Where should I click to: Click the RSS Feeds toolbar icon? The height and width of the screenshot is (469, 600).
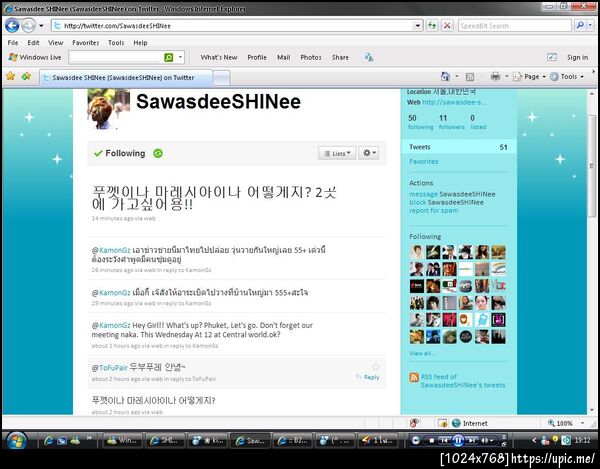[470, 77]
